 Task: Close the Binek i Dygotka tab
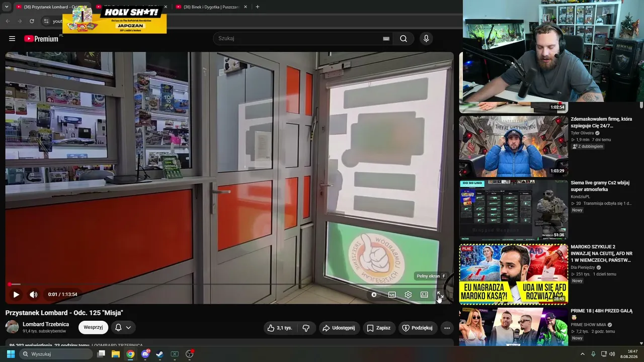[245, 7]
